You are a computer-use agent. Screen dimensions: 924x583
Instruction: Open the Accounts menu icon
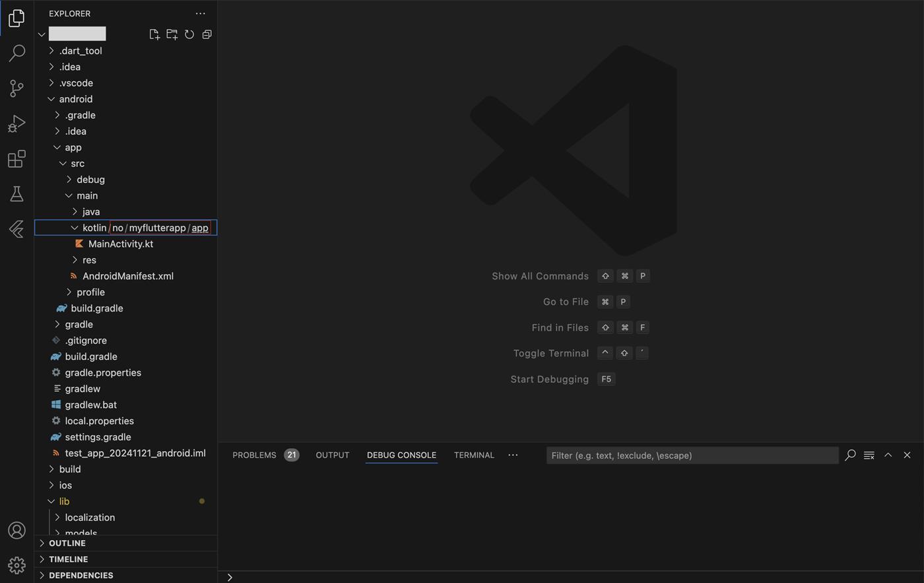pos(16,530)
